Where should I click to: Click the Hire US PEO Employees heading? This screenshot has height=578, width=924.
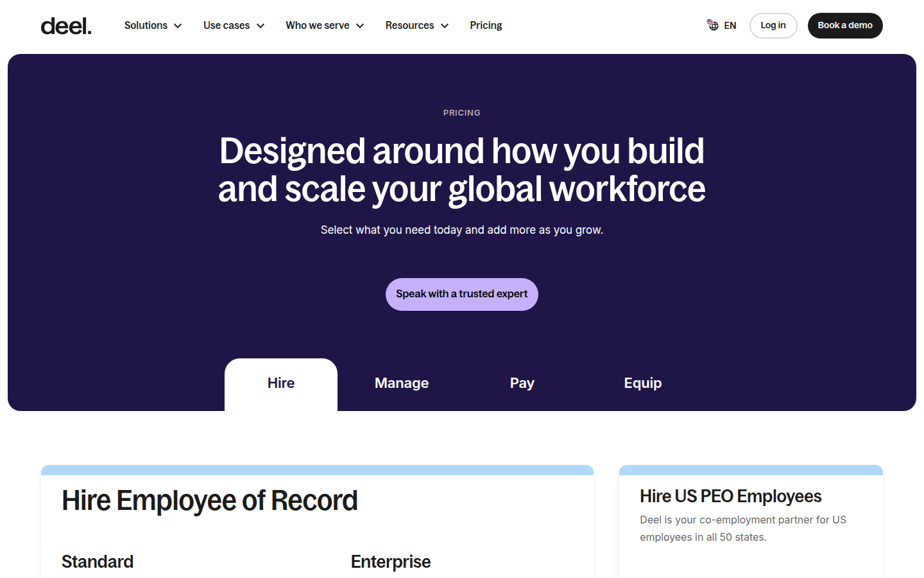coord(730,496)
